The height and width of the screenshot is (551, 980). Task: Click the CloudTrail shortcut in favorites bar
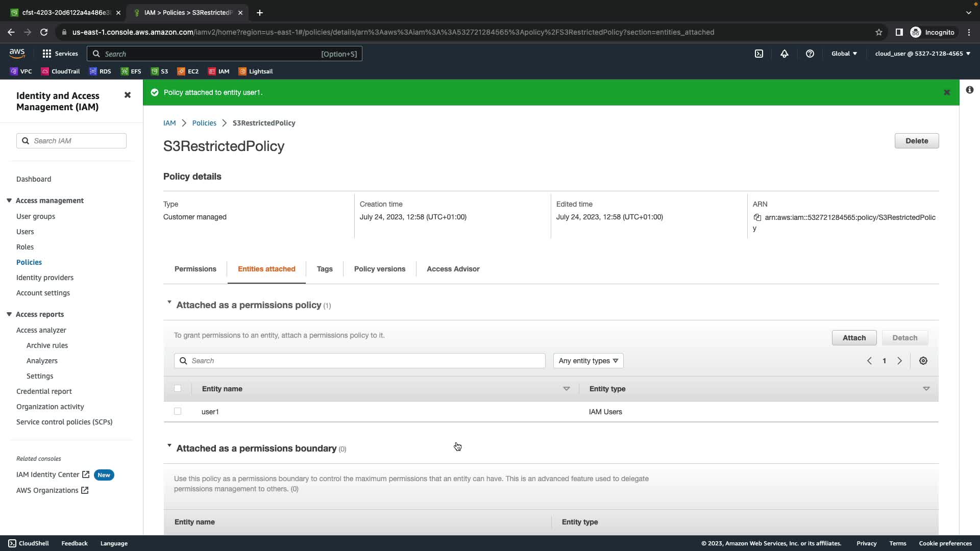(x=60, y=71)
